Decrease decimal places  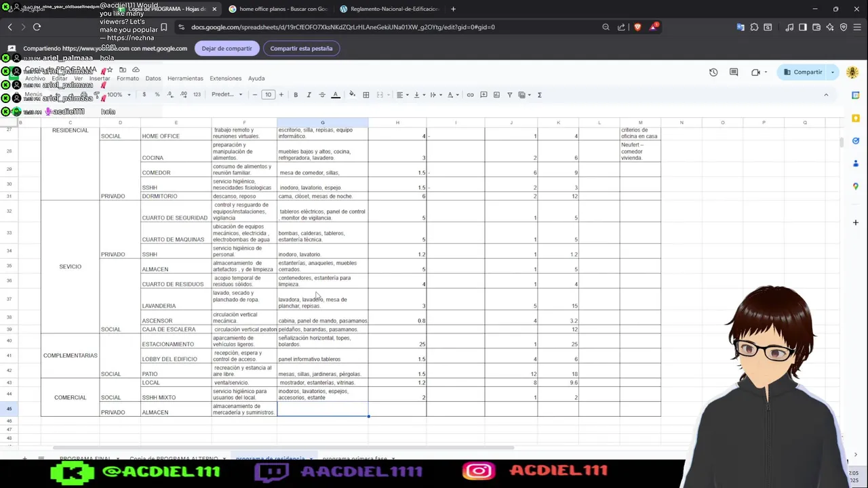pyautogui.click(x=170, y=95)
